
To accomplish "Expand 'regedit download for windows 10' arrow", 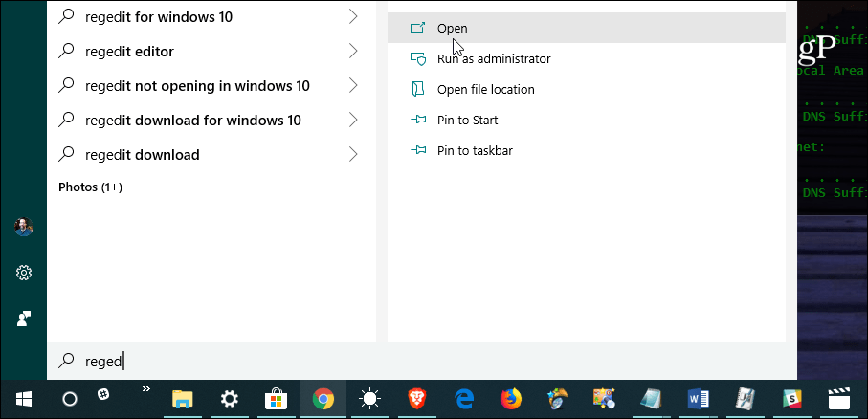I will click(x=353, y=121).
